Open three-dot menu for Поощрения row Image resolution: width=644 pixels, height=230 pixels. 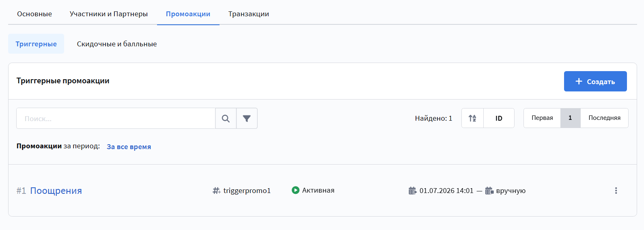coord(616,191)
